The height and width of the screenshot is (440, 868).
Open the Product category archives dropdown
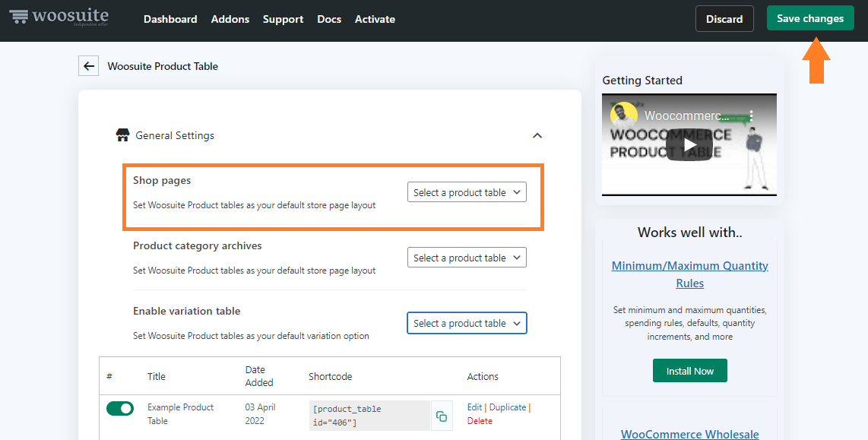[467, 258]
